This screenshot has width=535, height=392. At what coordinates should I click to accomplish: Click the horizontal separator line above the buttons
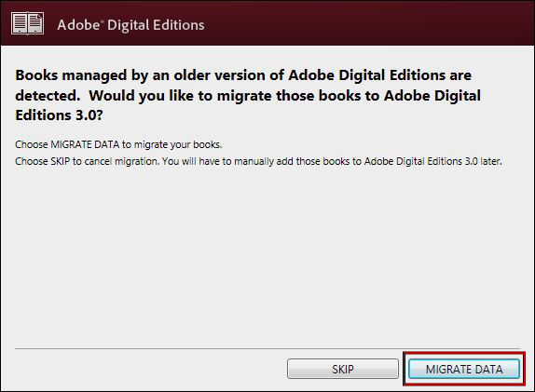[267, 349]
